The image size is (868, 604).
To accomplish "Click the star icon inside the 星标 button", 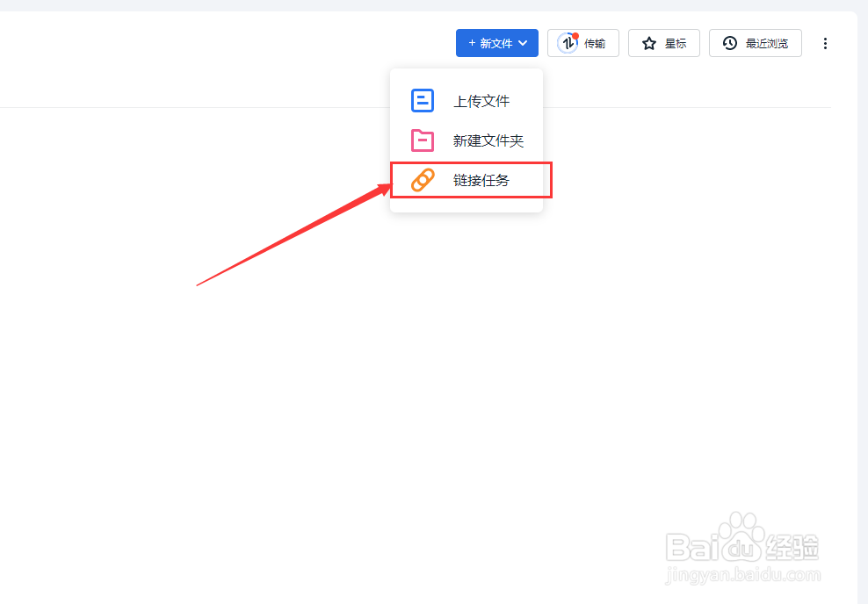I will (648, 42).
